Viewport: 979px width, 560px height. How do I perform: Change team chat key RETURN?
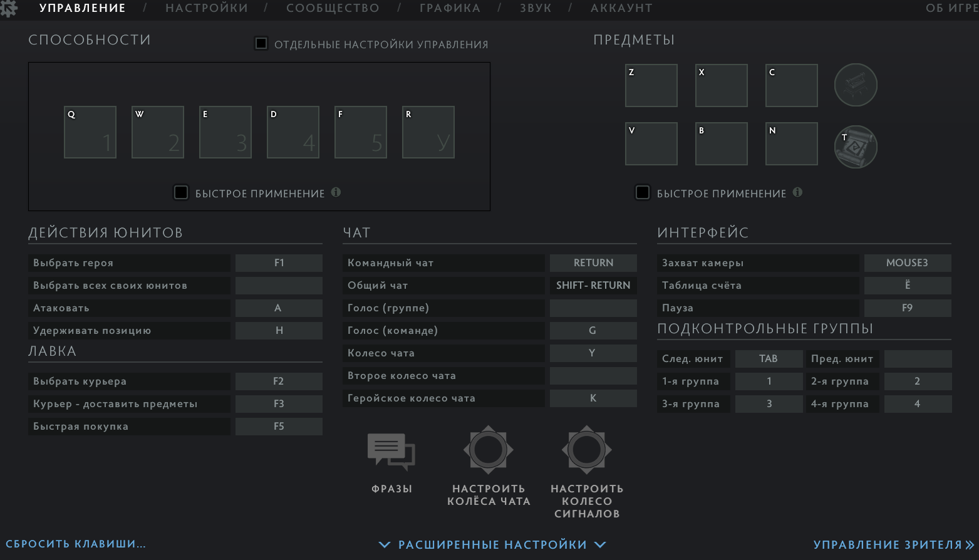[x=593, y=263]
